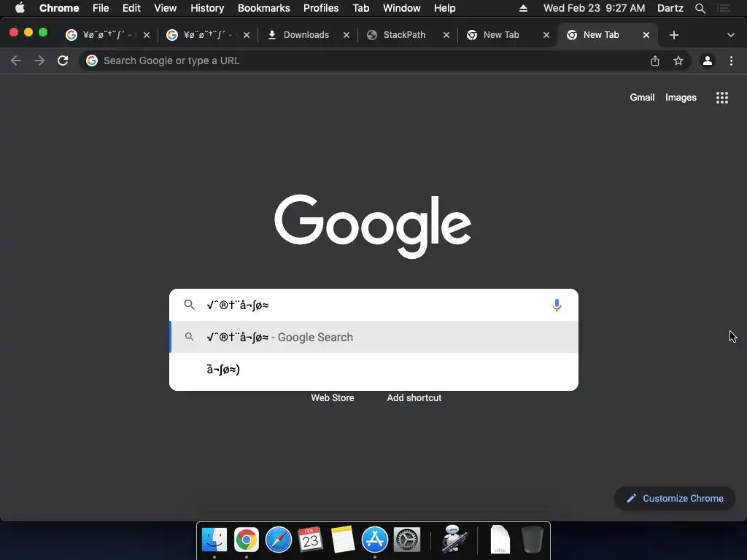
Task: Click the date and time display
Action: pos(594,8)
